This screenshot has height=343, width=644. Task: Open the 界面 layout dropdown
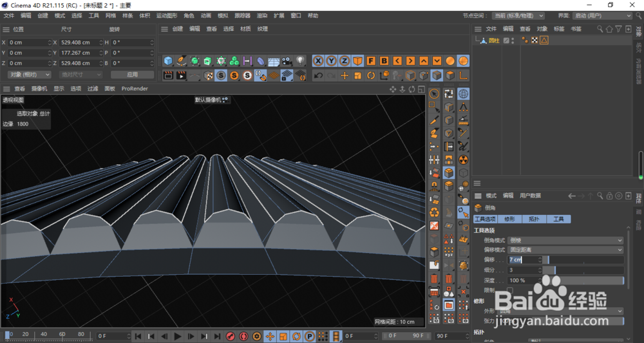tap(601, 15)
